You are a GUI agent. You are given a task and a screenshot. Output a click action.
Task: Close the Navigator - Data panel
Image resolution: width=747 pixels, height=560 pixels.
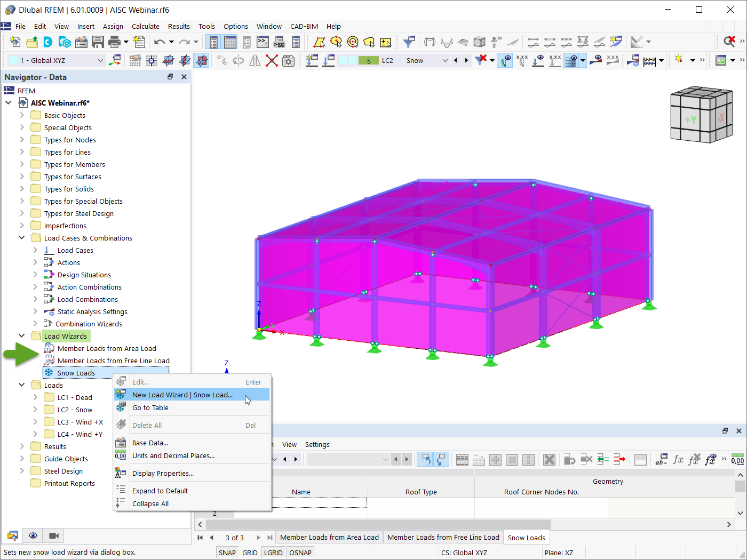pyautogui.click(x=184, y=77)
